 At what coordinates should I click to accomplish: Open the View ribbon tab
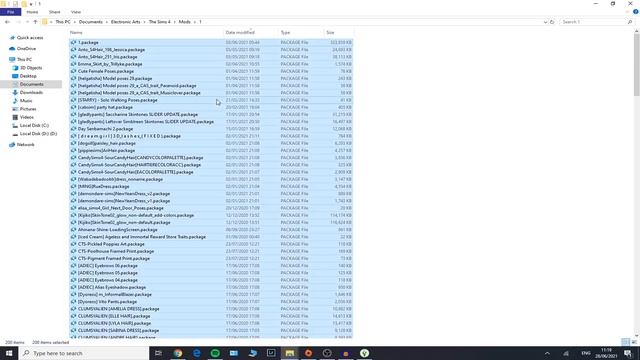coord(76,12)
